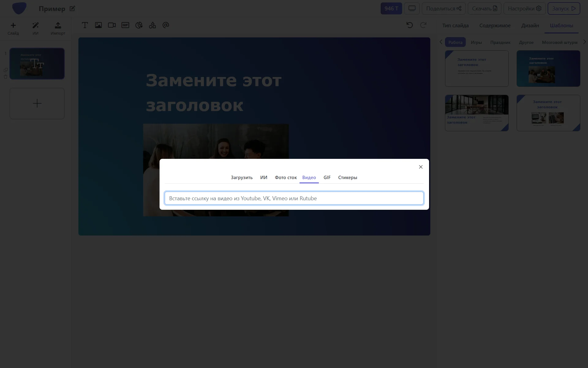
Task: Choose the white template with two images
Action: click(548, 113)
